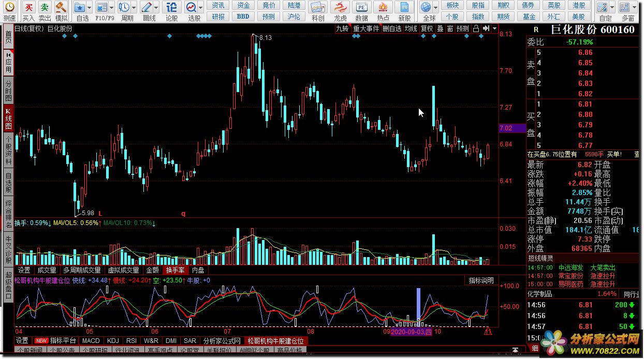
Task: Open the 测速 speed test clock icon
Action: coord(9,7)
